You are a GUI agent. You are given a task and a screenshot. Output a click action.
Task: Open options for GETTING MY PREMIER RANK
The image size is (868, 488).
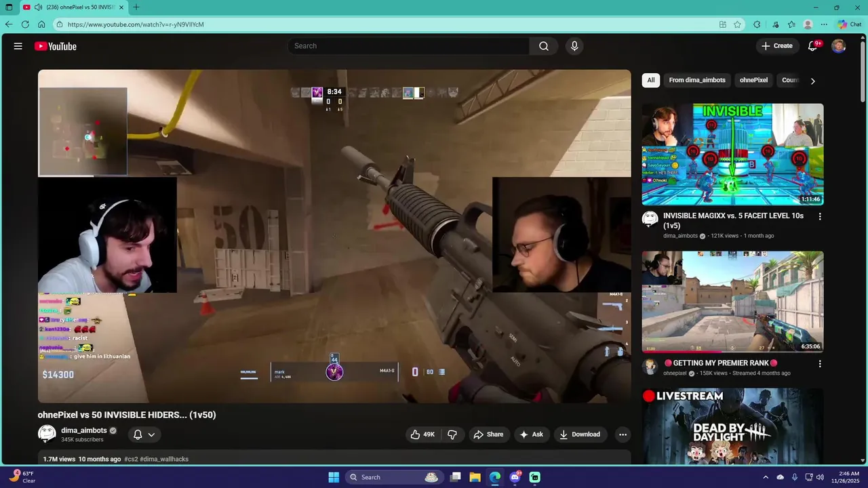[820, 364]
